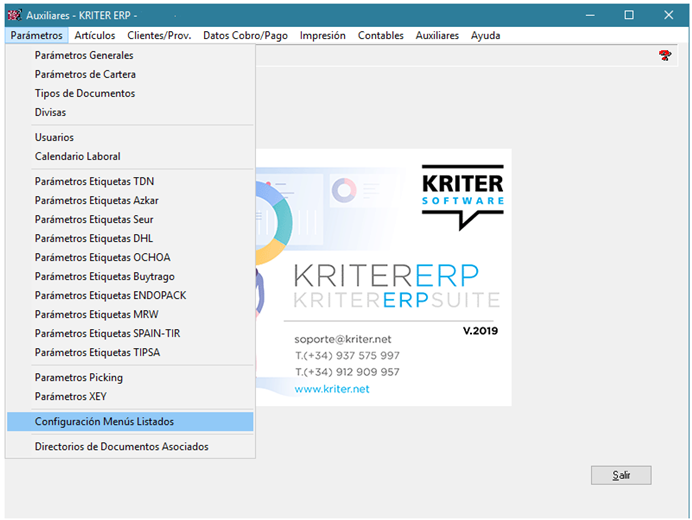Select Parámetros Etiquetas MRW

click(130, 314)
